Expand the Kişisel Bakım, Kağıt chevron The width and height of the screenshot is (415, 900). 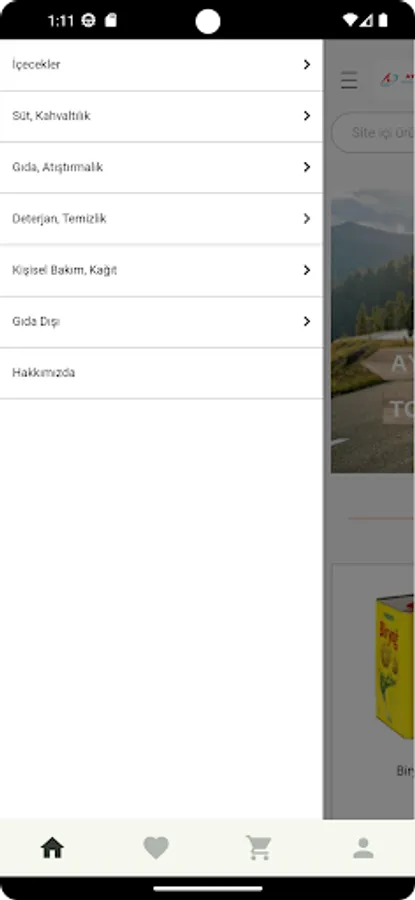pos(307,270)
